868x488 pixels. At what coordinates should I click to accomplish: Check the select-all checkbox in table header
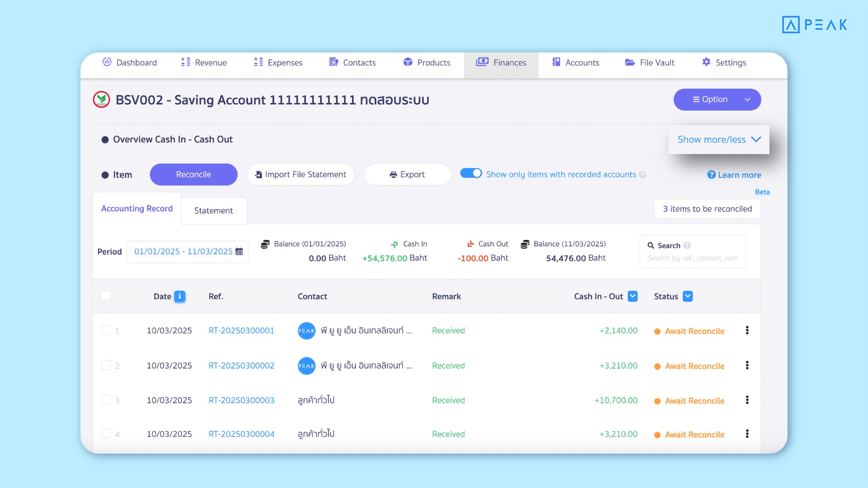(106, 296)
